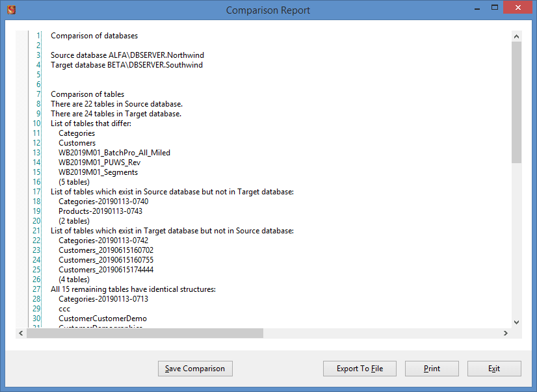Click line number 17 in the gutter
Image resolution: width=537 pixels, height=392 pixels.
coord(37,192)
